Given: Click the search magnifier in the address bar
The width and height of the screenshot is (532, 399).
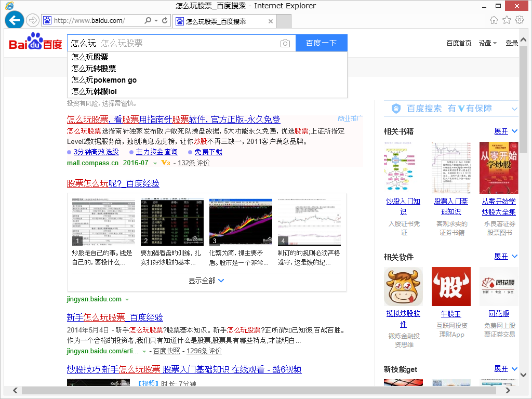Looking at the screenshot, I should 148,20.
